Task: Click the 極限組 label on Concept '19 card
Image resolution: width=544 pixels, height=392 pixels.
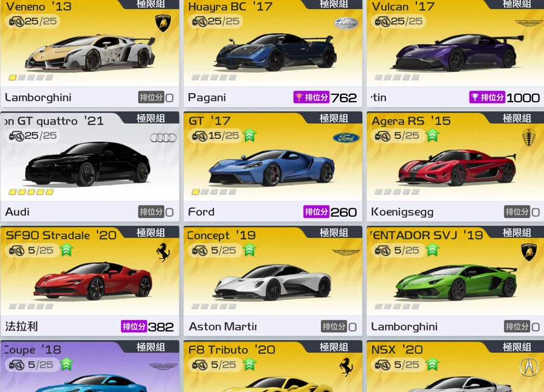Action: click(x=334, y=233)
